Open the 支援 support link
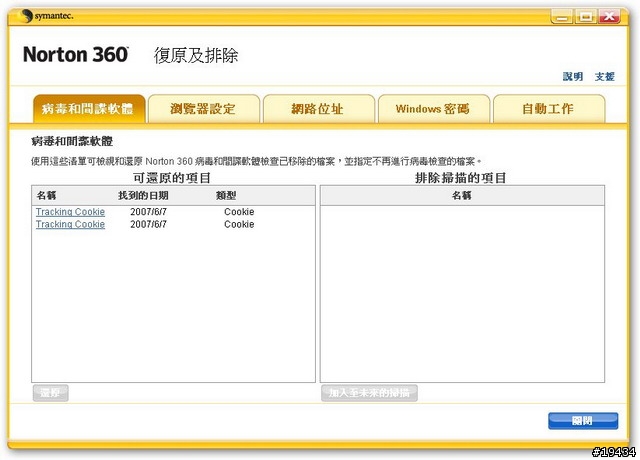640x460 pixels. pyautogui.click(x=604, y=76)
